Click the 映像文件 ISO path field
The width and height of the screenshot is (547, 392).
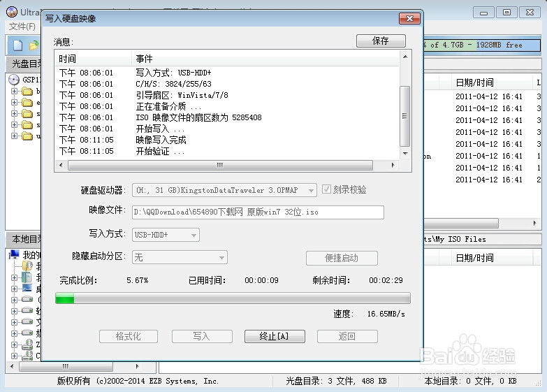[x=258, y=212]
